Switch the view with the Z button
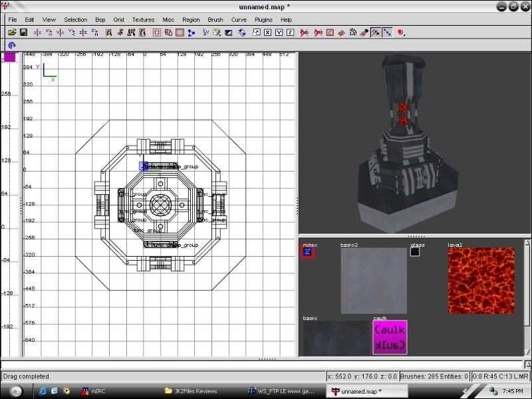 [x=291, y=32]
